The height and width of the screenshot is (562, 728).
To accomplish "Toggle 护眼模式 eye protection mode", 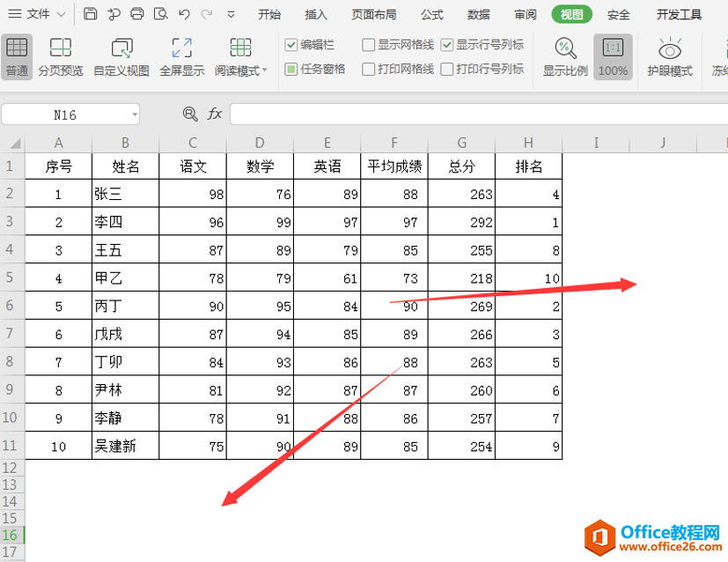I will coord(670,57).
